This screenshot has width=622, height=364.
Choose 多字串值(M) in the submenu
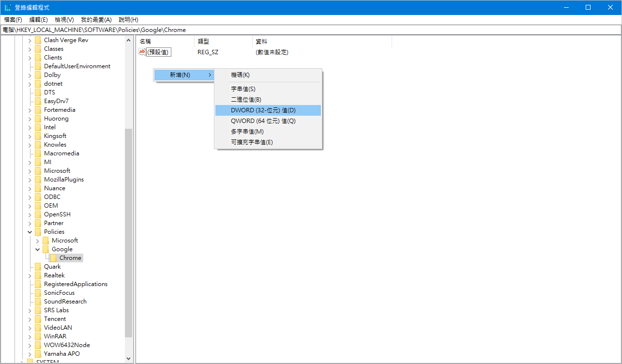pyautogui.click(x=268, y=132)
